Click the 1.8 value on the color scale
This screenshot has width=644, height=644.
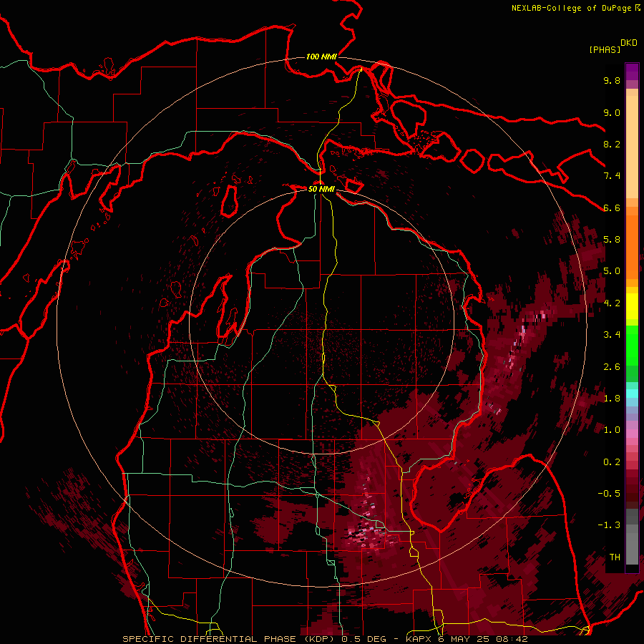click(612, 399)
